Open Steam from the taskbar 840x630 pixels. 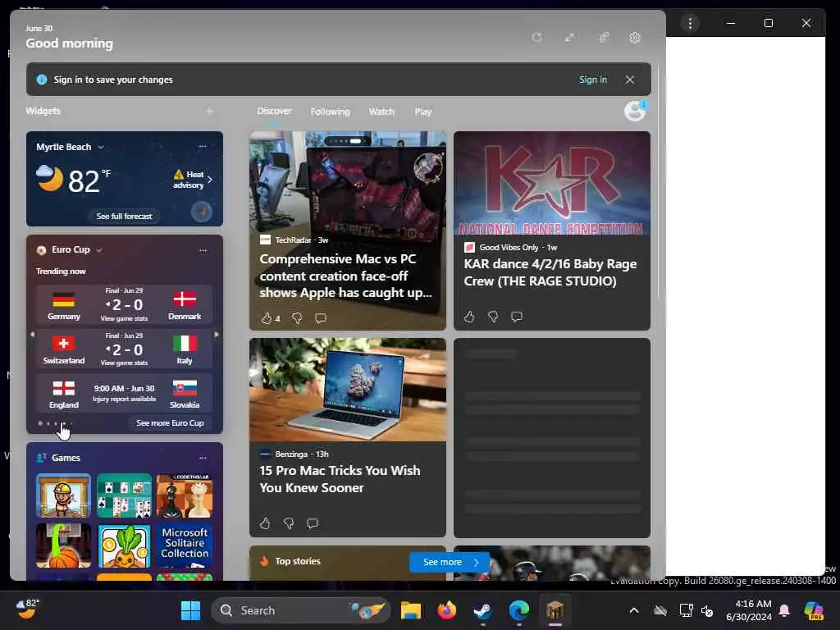click(x=482, y=610)
